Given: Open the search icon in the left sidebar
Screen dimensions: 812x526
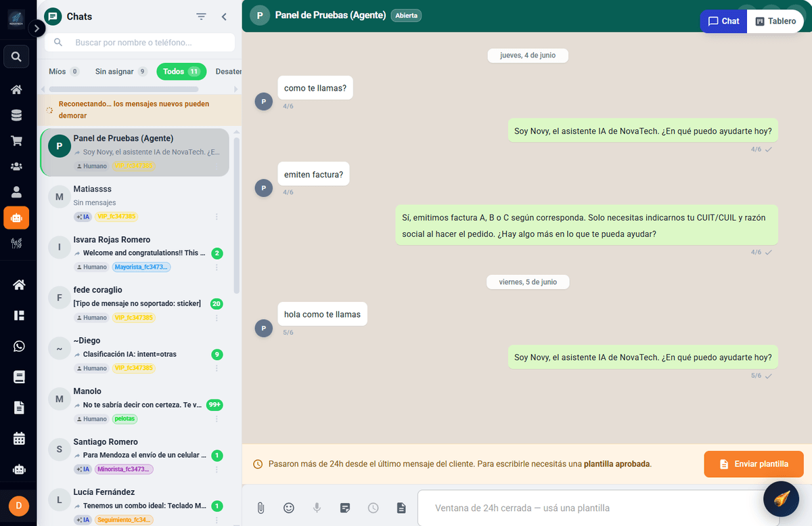Looking at the screenshot, I should pyautogui.click(x=16, y=57).
